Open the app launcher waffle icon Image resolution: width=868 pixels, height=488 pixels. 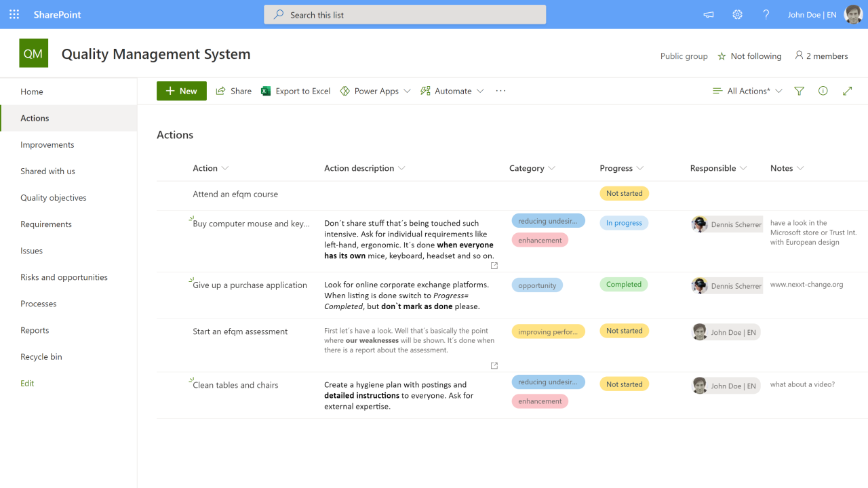coord(14,14)
